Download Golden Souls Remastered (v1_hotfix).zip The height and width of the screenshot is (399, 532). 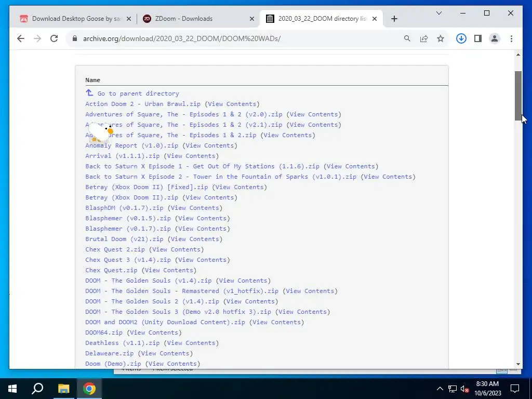click(x=182, y=291)
